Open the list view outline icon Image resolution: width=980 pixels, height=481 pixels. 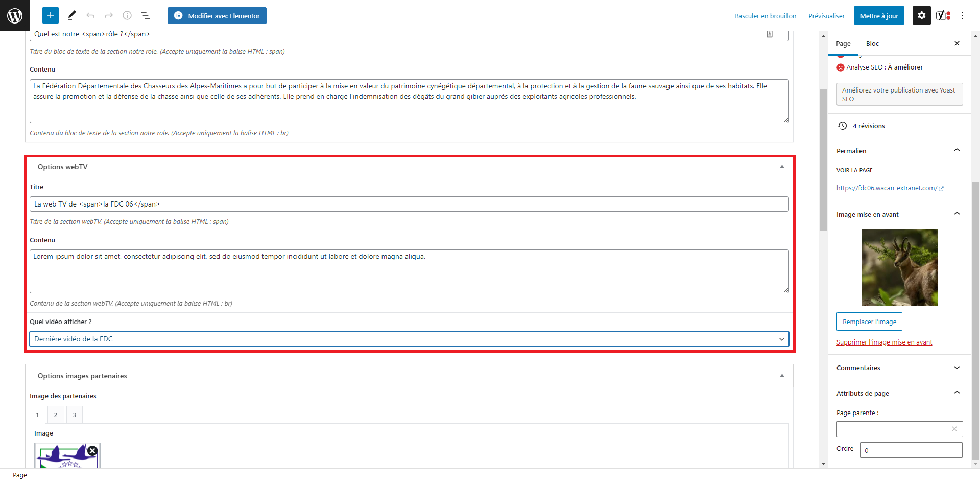point(146,15)
